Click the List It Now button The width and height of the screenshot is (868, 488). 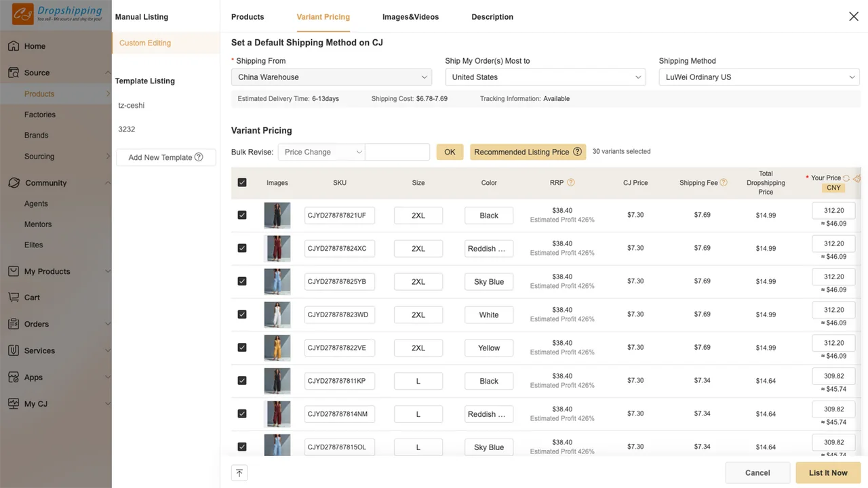coord(828,473)
